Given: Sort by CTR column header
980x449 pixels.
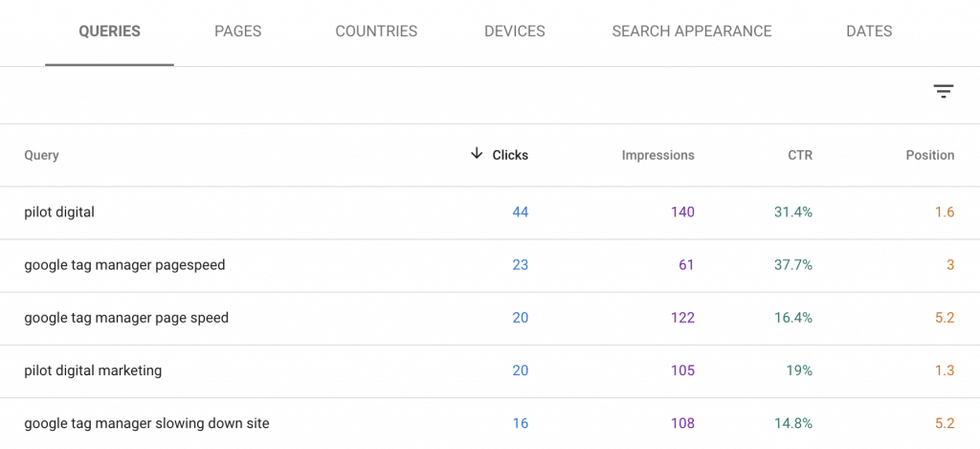Looking at the screenshot, I should 799,155.
